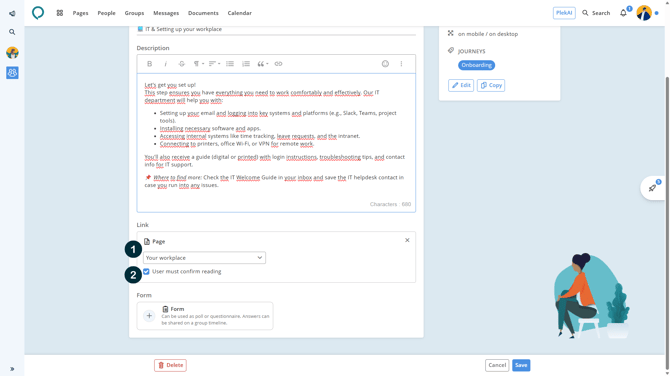
Task: Open the paragraph format dropdown
Action: pyautogui.click(x=198, y=64)
